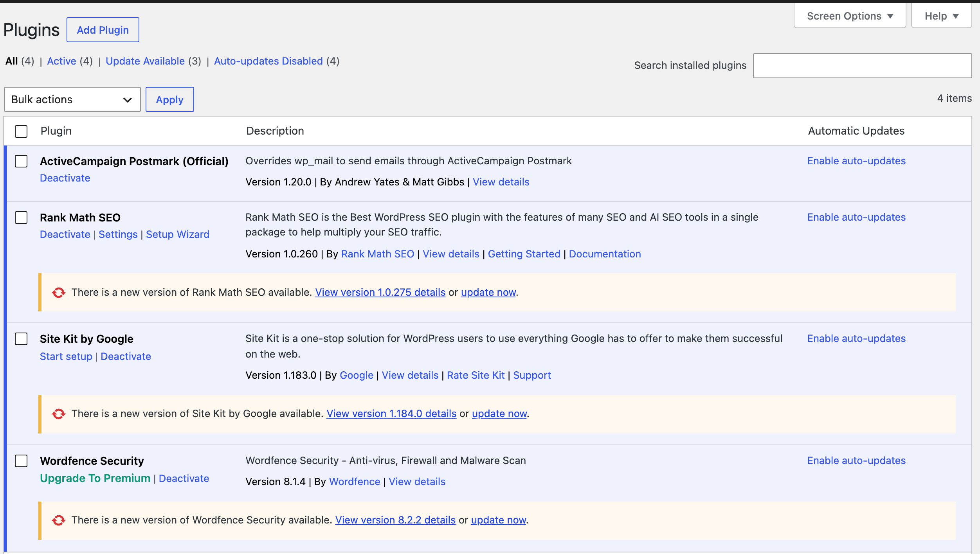View details link in Site Kit version line
This screenshot has height=554, width=980.
click(x=410, y=375)
